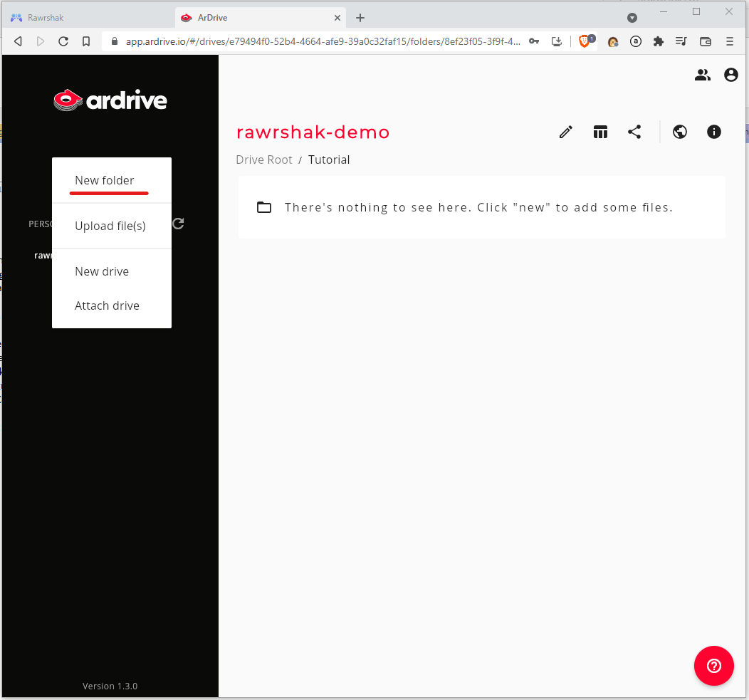Viewport: 749px width, 700px height.
Task: Click the globe public drive icon
Action: (680, 132)
